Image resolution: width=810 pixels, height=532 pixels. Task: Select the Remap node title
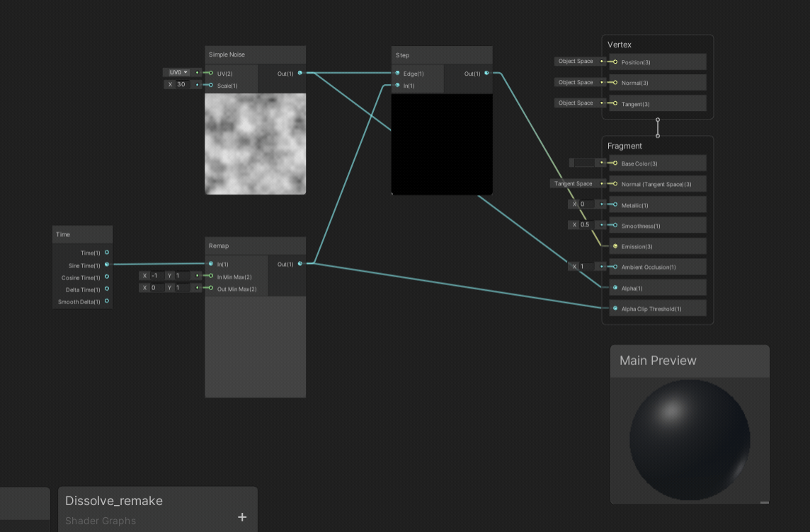(219, 245)
